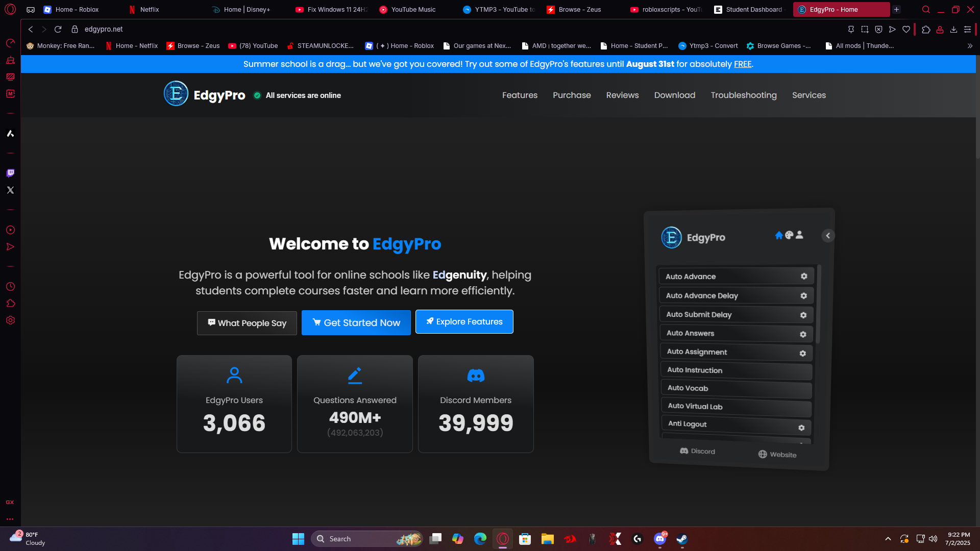Image resolution: width=980 pixels, height=551 pixels.
Task: Click the Windows taskbar Search box
Action: 367,539
